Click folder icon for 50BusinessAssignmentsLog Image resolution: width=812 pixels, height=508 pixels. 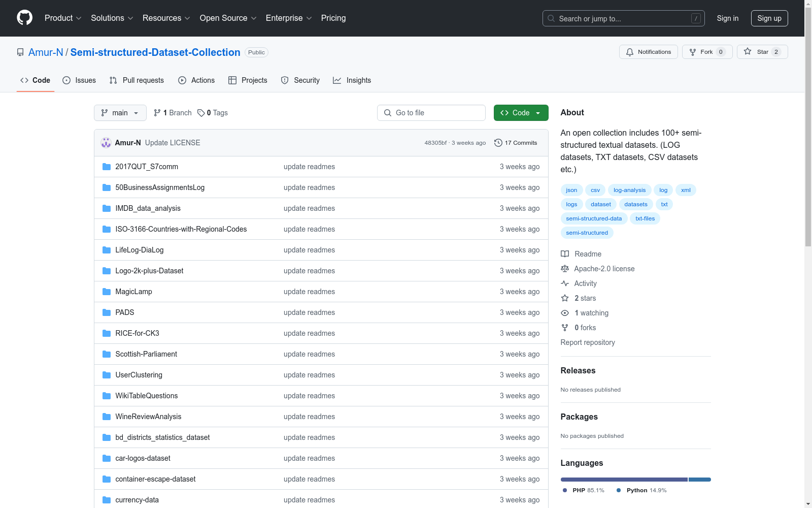coord(107,187)
